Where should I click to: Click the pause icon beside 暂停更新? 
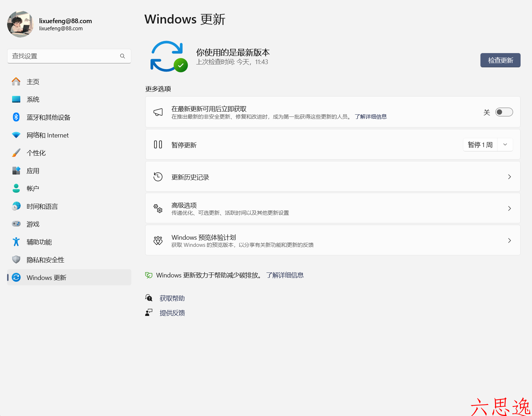click(158, 145)
